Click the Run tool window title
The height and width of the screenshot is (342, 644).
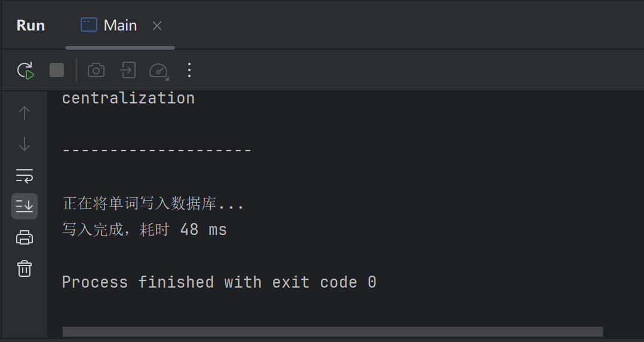point(30,26)
